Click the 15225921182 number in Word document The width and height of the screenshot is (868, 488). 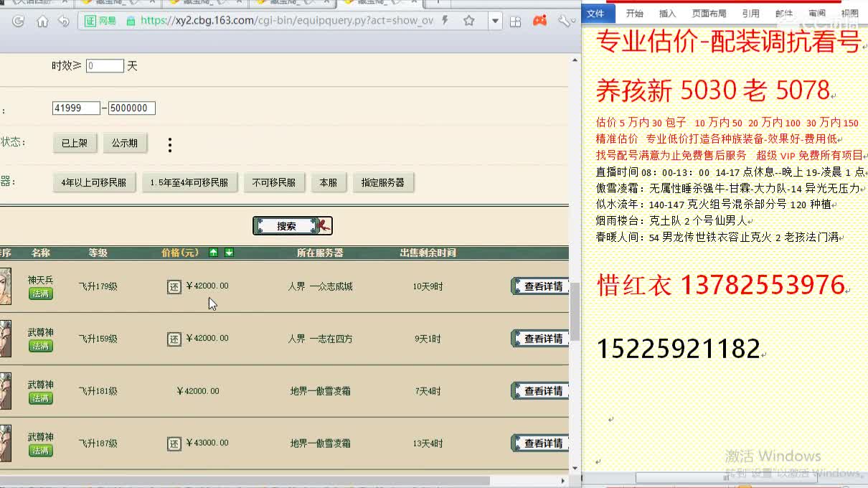pos(678,349)
